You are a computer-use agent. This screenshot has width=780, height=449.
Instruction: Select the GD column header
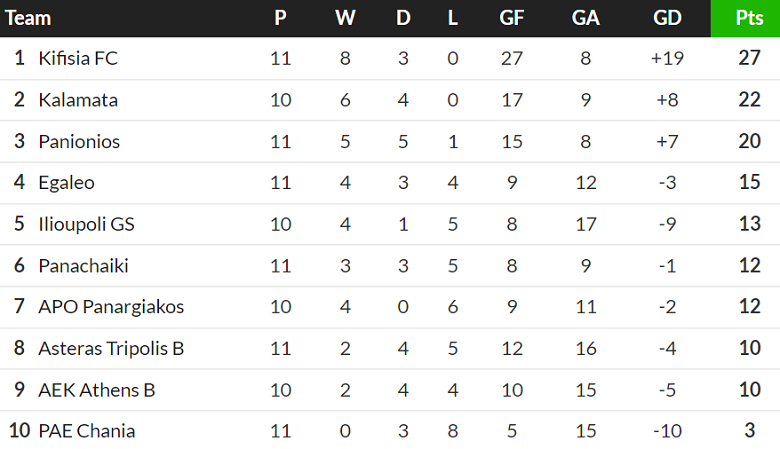(666, 18)
